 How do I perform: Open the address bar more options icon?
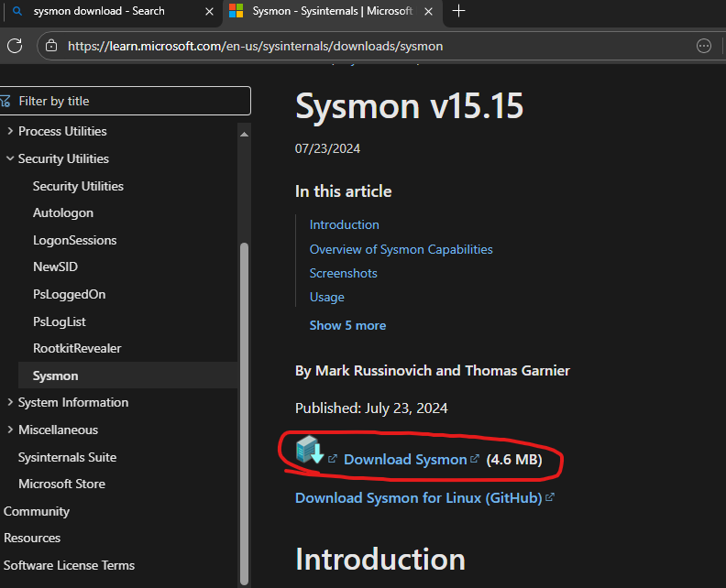click(x=704, y=46)
